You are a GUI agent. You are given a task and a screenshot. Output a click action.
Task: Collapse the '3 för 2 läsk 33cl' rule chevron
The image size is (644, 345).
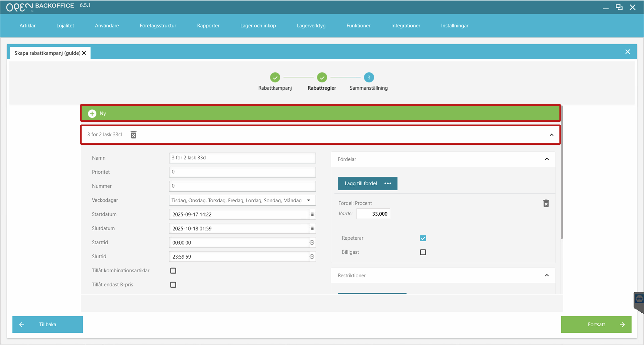551,135
